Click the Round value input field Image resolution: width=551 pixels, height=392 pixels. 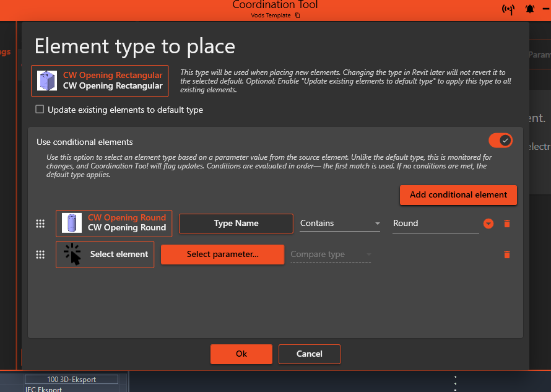tap(435, 224)
